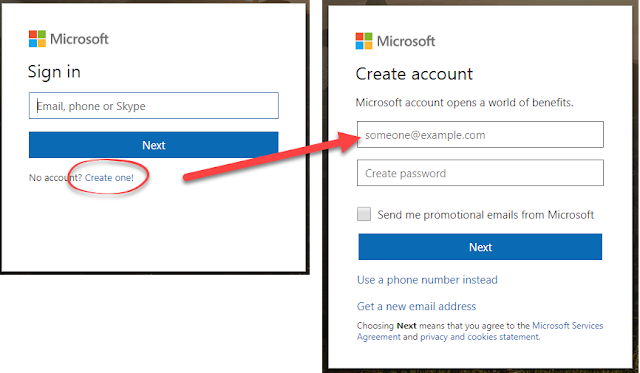Screen dimensions: 640x373
Task: Choose Use a phone number instead
Action: tap(427, 280)
